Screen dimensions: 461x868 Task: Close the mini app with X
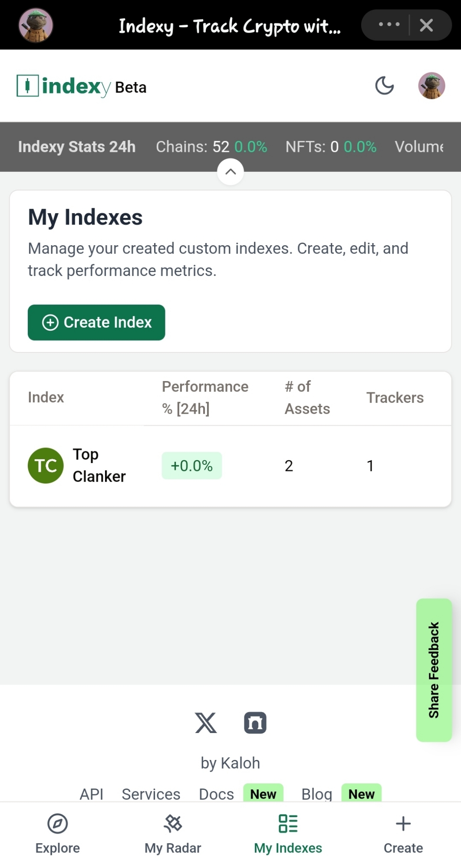(427, 25)
